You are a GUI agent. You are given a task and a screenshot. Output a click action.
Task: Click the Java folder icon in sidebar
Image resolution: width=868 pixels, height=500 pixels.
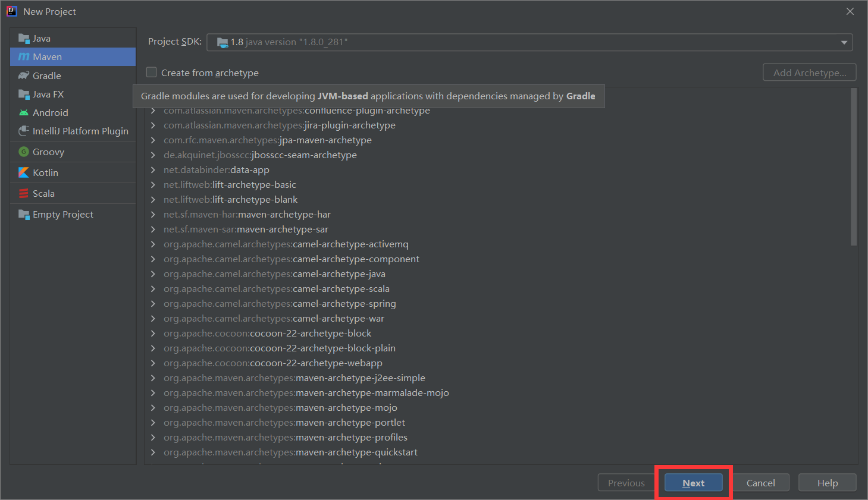click(24, 39)
